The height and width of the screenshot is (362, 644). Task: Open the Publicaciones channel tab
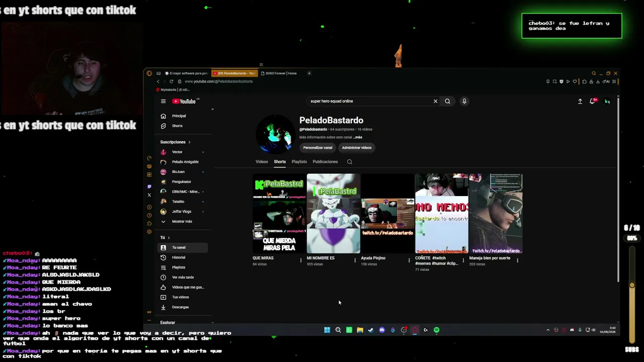(325, 162)
